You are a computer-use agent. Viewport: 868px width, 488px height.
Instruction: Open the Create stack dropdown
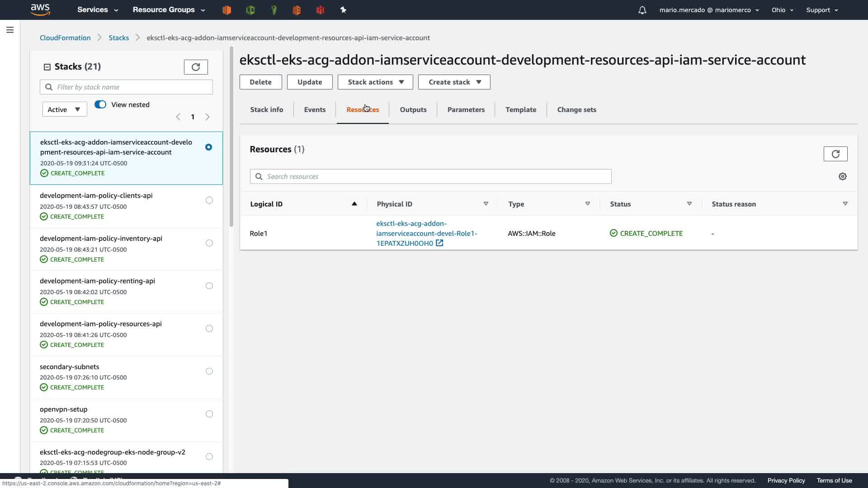[x=454, y=82]
